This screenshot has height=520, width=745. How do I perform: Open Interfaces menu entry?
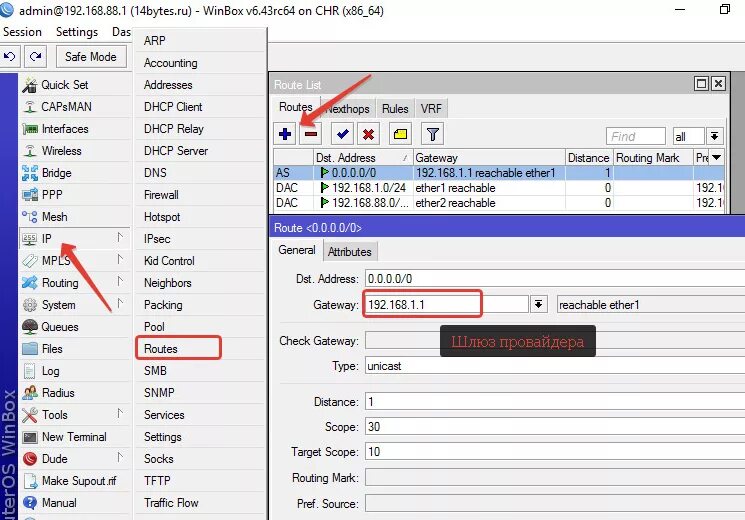tap(75, 129)
